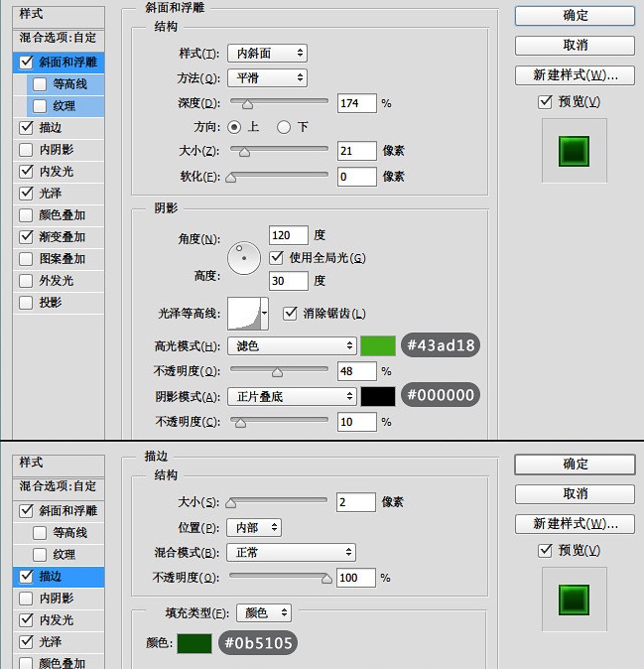Open the 阴影模式 正片叠底 dropdown
Viewport: 644px width, 669px height.
292,397
